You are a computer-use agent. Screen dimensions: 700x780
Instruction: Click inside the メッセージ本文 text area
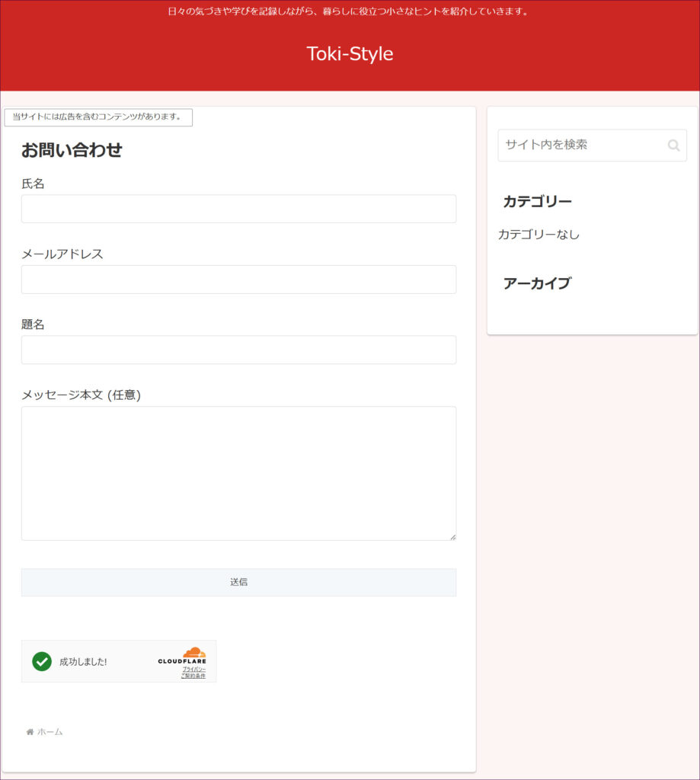(238, 473)
